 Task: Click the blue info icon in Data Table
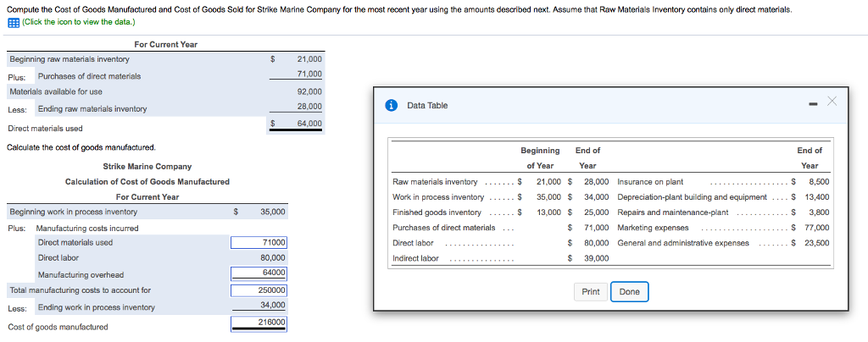coord(392,105)
